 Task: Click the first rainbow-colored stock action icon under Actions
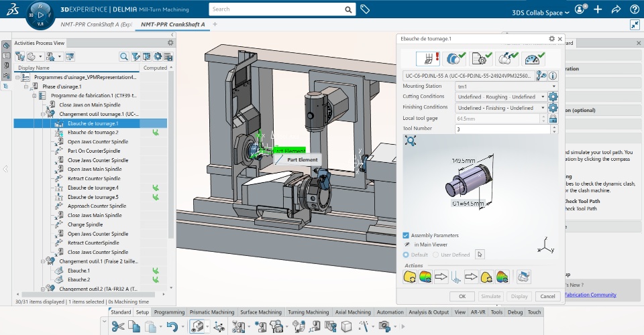[x=425, y=277]
